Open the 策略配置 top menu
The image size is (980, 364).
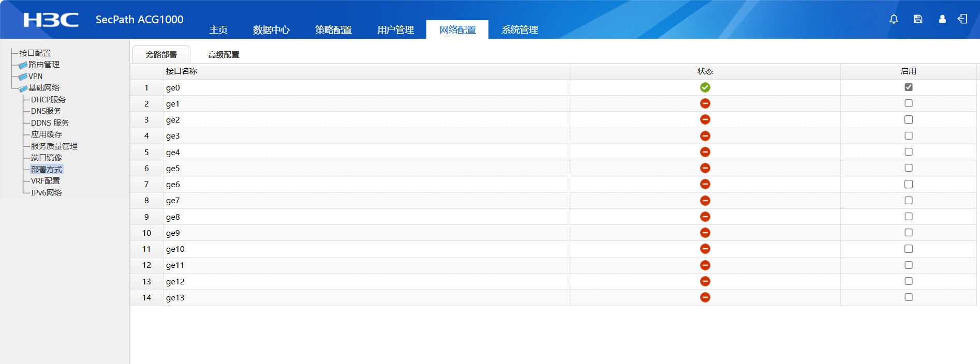point(333,30)
